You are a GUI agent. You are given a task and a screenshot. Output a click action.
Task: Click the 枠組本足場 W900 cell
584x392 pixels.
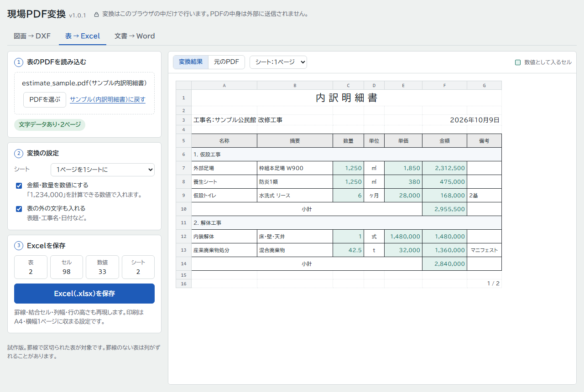click(x=295, y=168)
